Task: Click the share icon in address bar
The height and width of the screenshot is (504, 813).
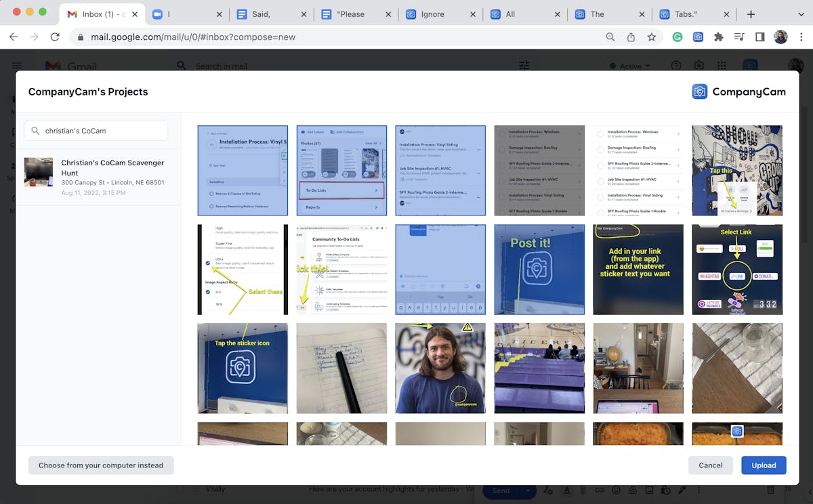Action: (x=631, y=37)
